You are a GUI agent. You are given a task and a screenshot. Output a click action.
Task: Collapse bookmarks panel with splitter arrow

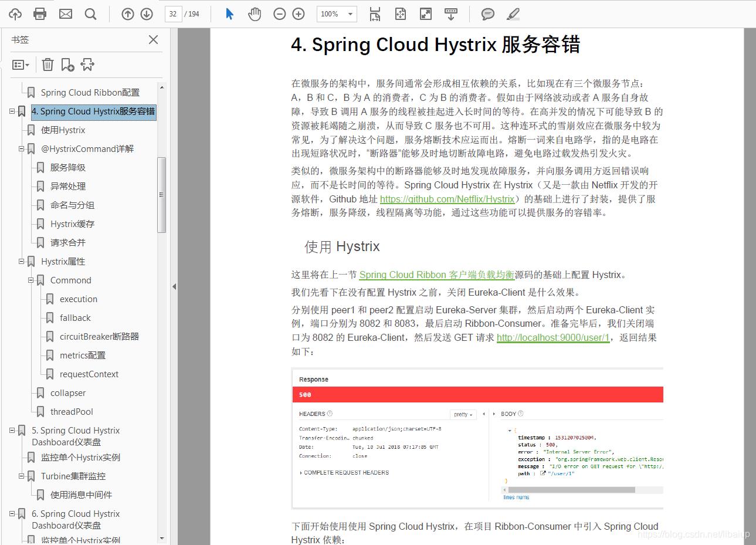[x=174, y=286]
